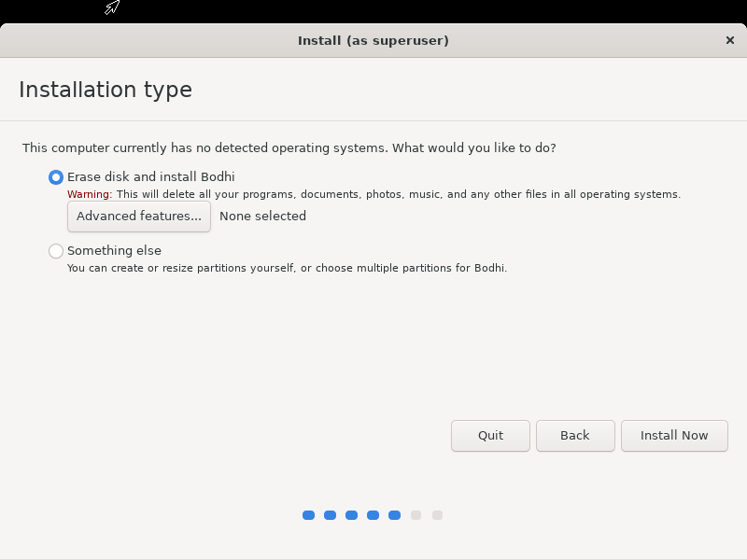Click the red Warning text
747x560 pixels.
[90, 194]
